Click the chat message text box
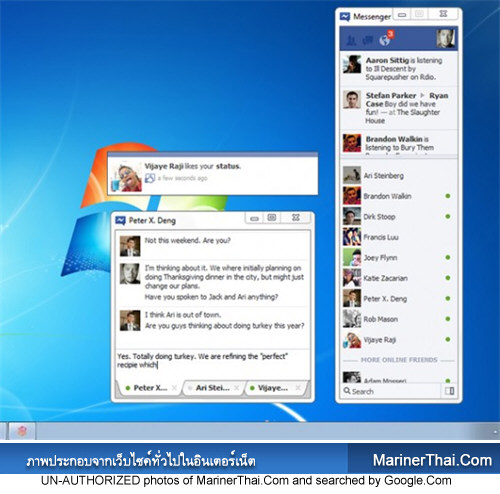Screen dimensions: 500x494 pos(213,363)
